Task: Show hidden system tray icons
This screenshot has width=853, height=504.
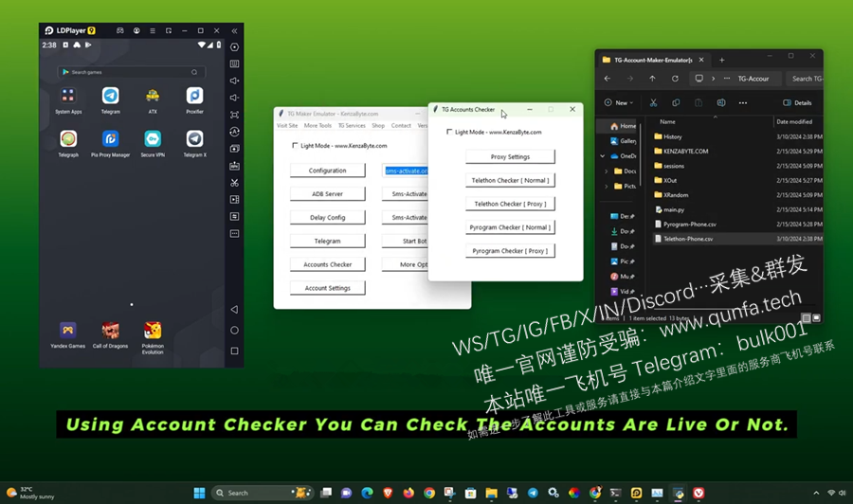Action: pyautogui.click(x=816, y=494)
